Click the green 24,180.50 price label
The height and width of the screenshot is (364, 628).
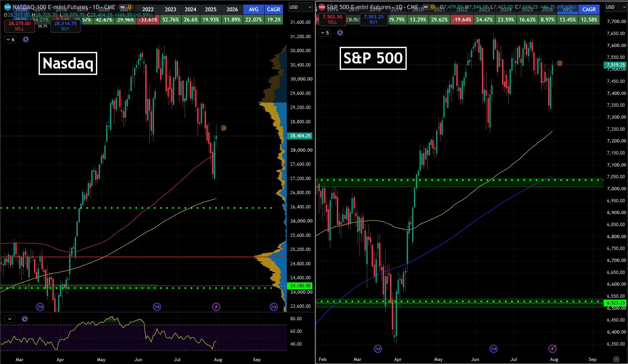[300, 286]
